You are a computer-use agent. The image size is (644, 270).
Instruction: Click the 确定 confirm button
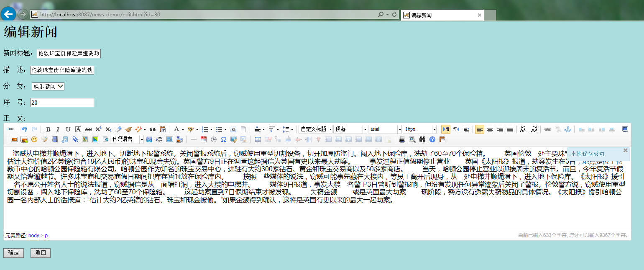coord(13,253)
